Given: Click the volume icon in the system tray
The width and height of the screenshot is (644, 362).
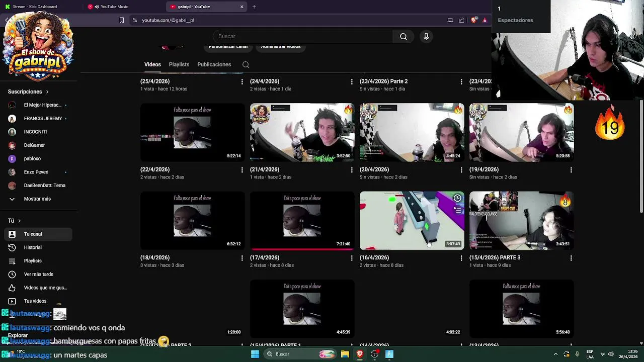Looking at the screenshot, I should [611, 354].
